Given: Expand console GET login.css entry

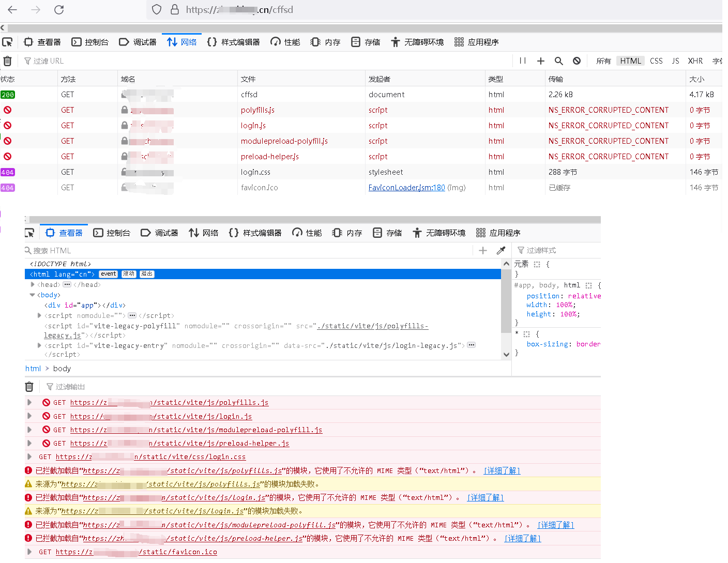Looking at the screenshot, I should [x=29, y=457].
